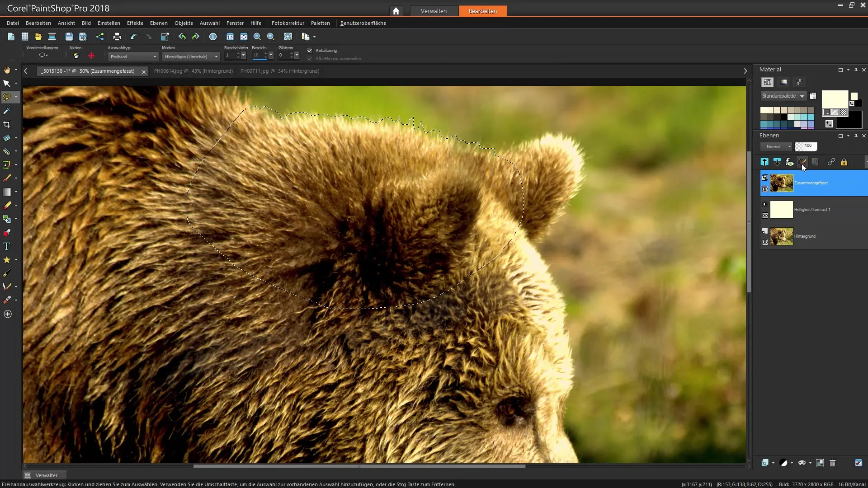
Task: Switch to the PH00614.jpg document tab
Action: (193, 71)
